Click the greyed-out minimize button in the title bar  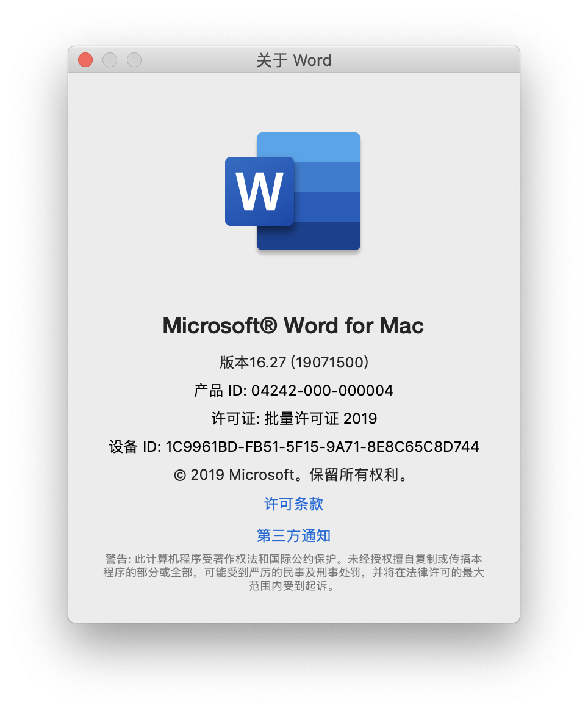[x=110, y=60]
